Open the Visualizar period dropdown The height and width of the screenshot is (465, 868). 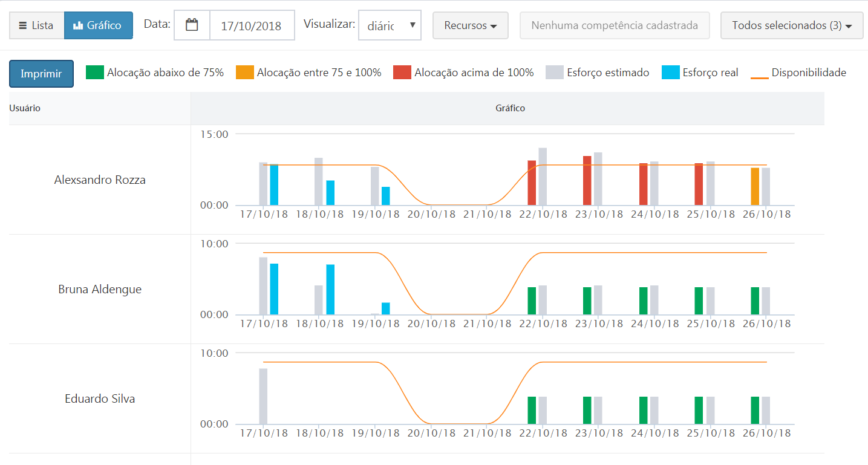[x=390, y=25]
